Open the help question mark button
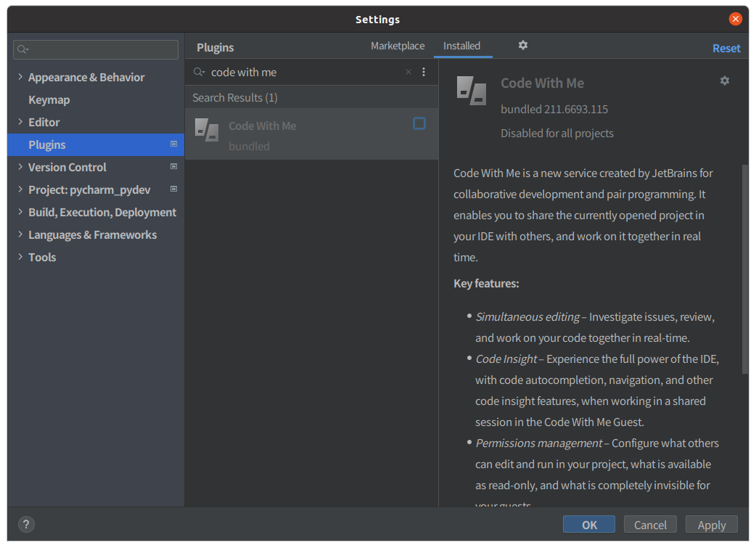This screenshot has height=548, width=756. tap(26, 524)
